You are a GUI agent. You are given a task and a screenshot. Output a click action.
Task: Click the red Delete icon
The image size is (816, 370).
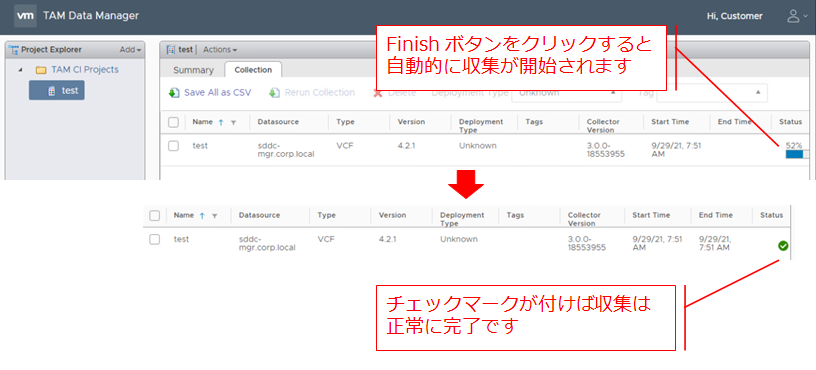pos(378,93)
